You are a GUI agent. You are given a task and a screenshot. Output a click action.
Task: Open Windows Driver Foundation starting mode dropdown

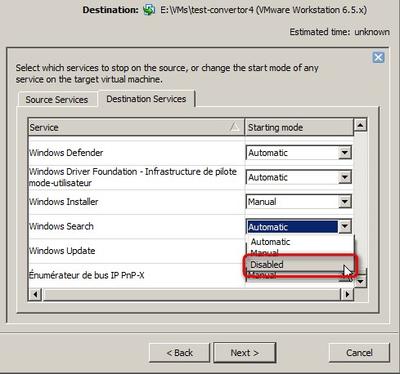click(x=345, y=177)
